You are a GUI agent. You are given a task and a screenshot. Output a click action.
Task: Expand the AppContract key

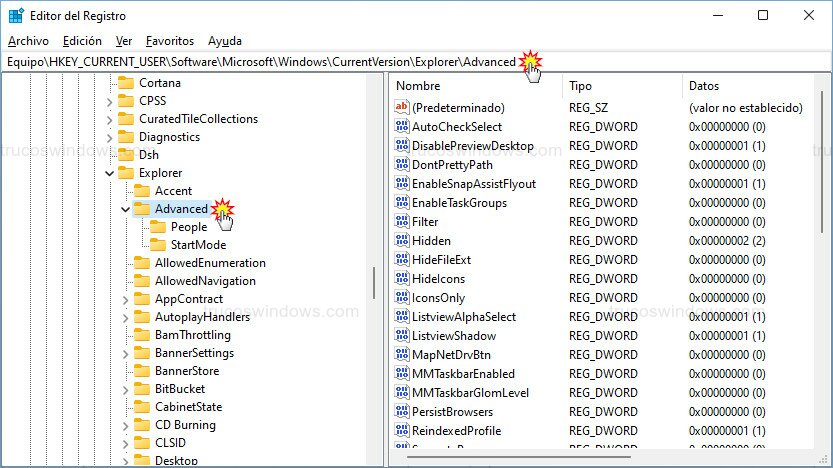[x=125, y=299]
